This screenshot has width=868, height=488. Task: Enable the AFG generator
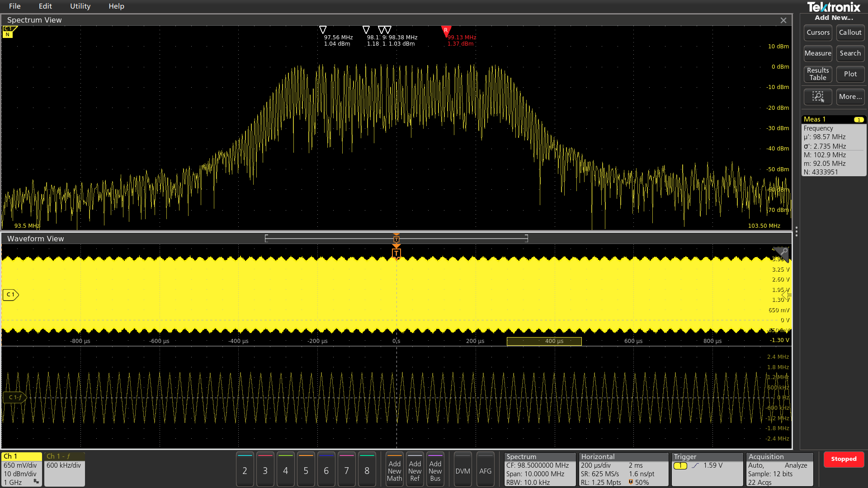[485, 469]
